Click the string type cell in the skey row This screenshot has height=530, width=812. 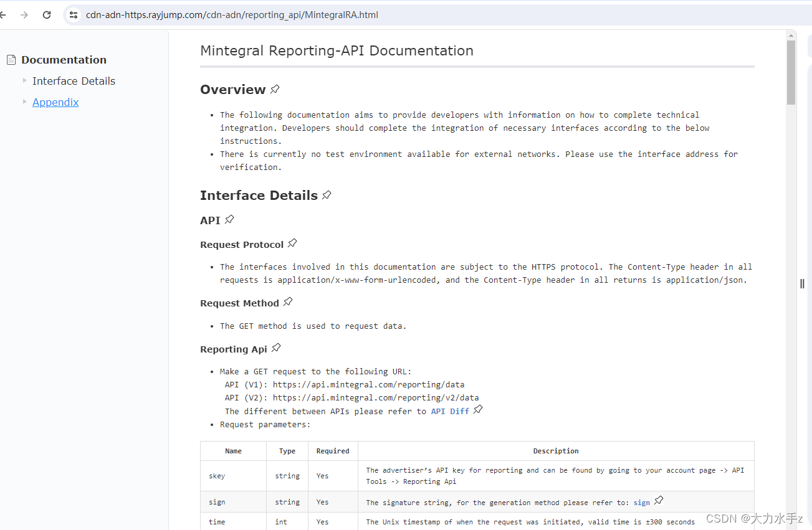pyautogui.click(x=287, y=476)
